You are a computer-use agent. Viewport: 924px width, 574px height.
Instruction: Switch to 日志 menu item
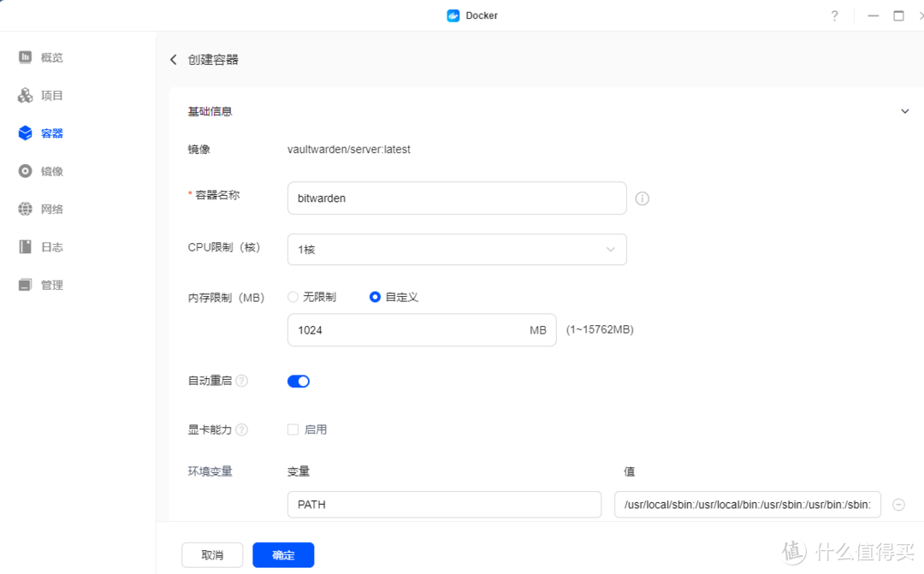[52, 247]
